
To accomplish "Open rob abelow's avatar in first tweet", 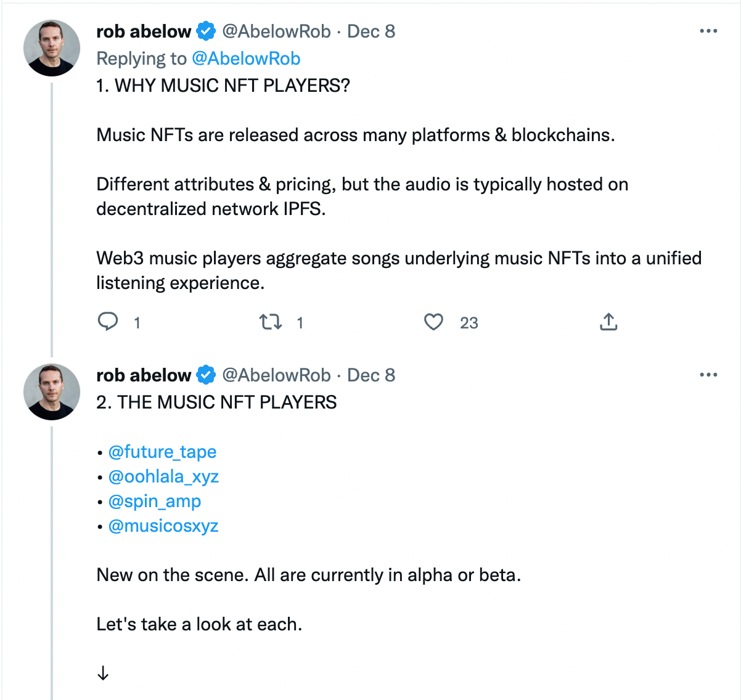I will click(x=52, y=48).
